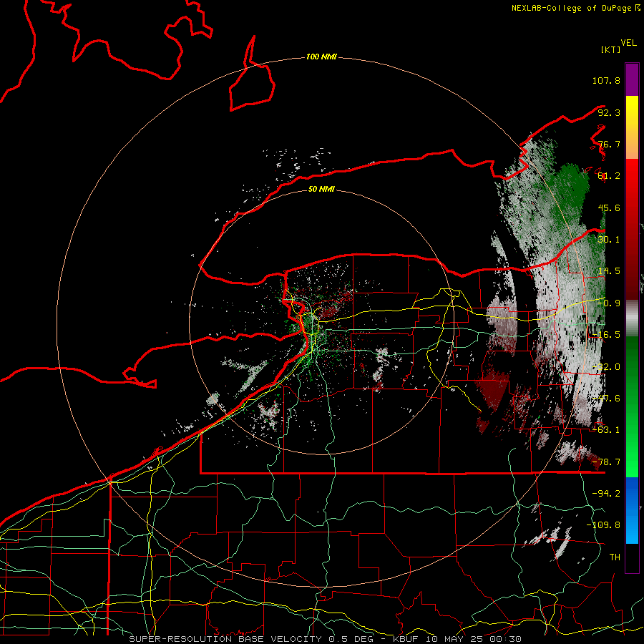Select the -47.6 scale value
The width and height of the screenshot is (644, 644).
tap(606, 399)
